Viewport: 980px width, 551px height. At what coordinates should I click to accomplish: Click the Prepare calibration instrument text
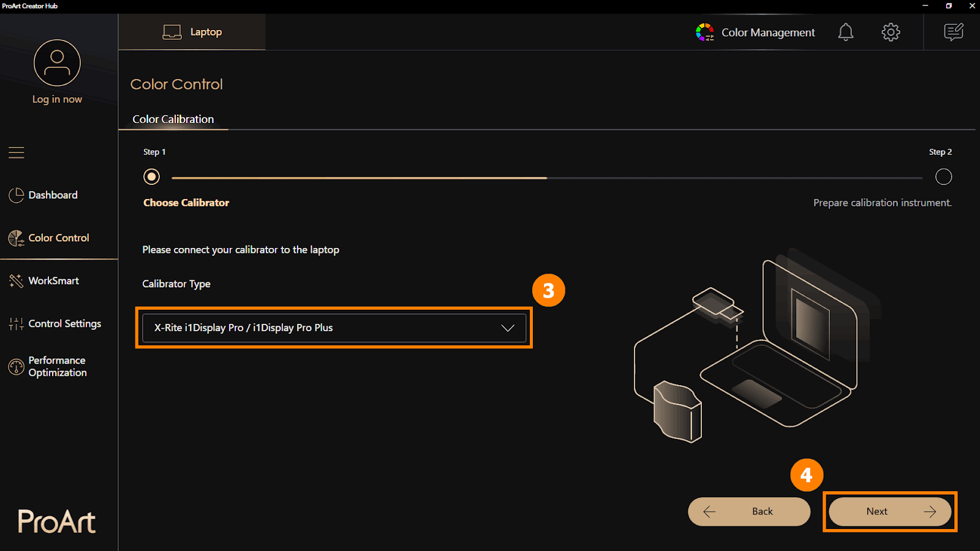coord(883,203)
